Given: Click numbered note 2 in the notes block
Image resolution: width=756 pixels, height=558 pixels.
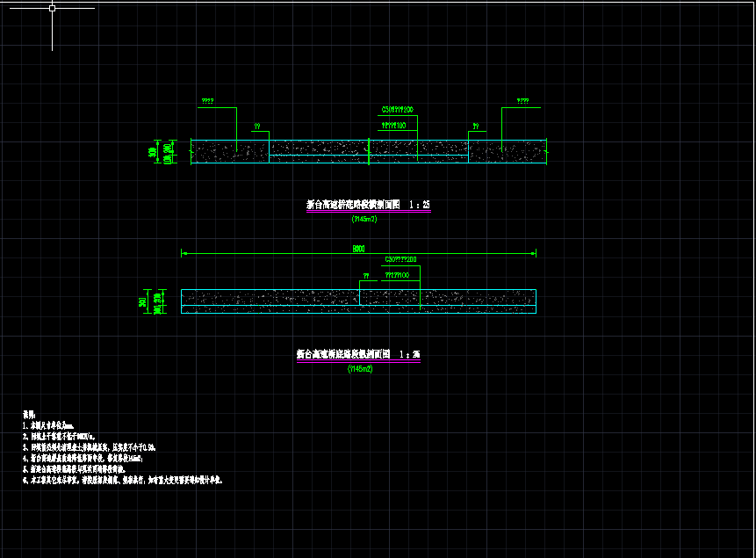Looking at the screenshot, I should [58, 437].
